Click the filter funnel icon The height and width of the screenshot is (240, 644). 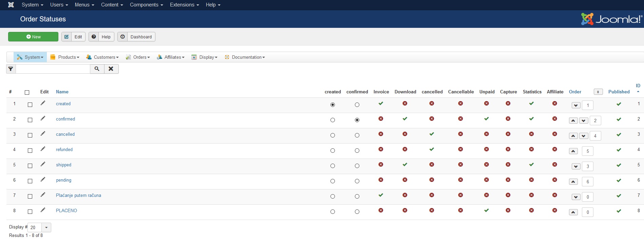point(11,69)
